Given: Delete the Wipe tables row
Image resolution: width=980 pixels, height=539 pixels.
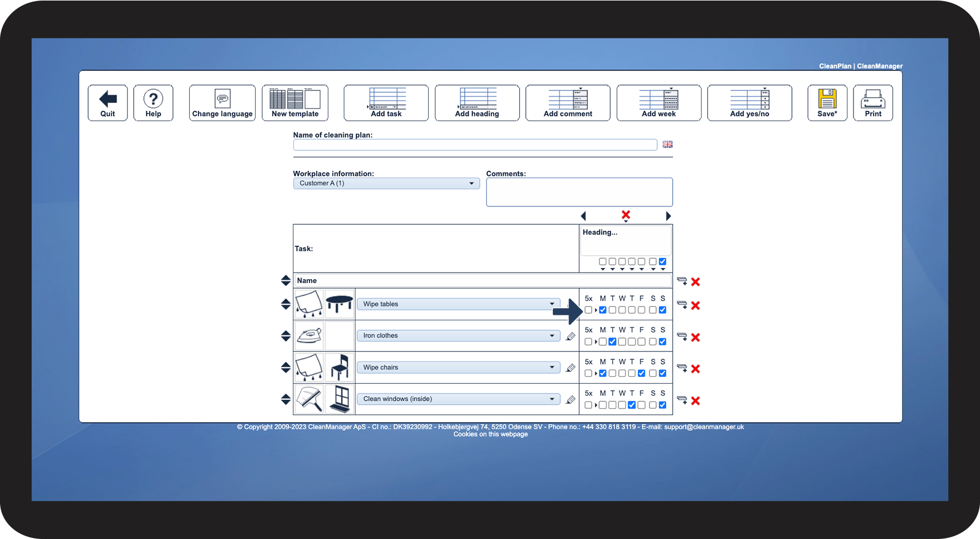Looking at the screenshot, I should (x=695, y=305).
